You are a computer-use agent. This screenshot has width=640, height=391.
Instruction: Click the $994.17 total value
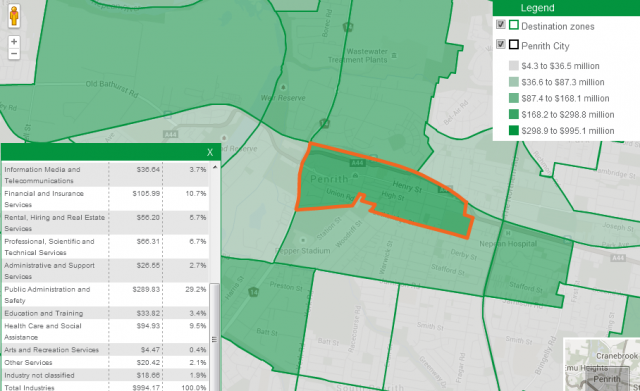pyautogui.click(x=146, y=387)
